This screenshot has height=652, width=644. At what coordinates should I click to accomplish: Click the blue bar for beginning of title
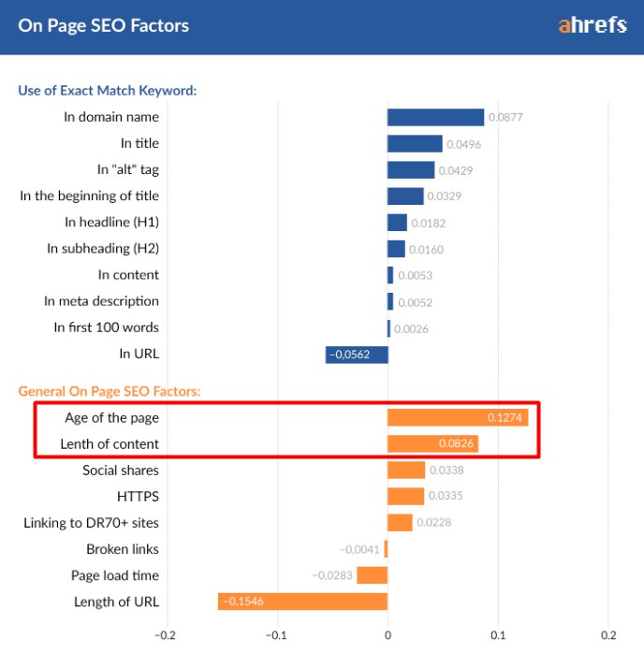pos(405,196)
